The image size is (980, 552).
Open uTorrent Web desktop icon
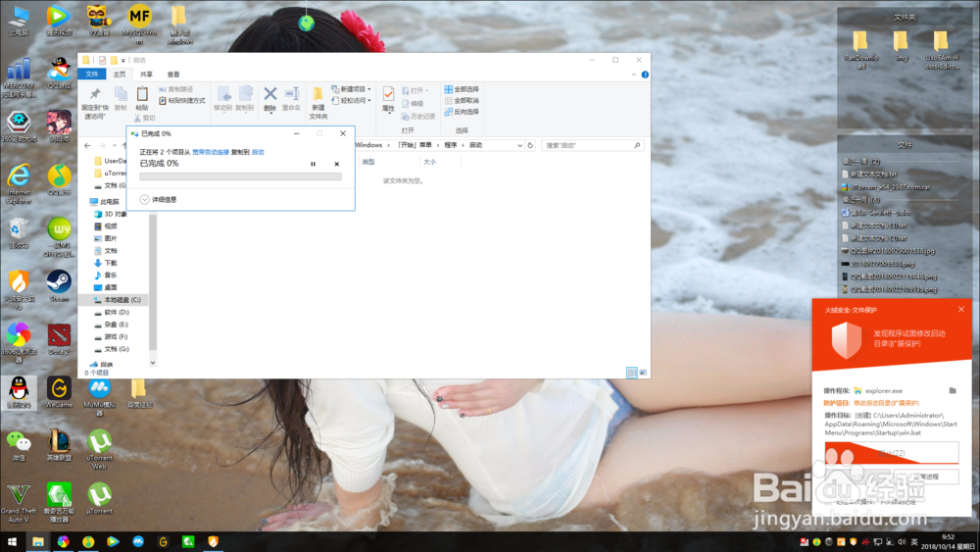click(x=99, y=449)
